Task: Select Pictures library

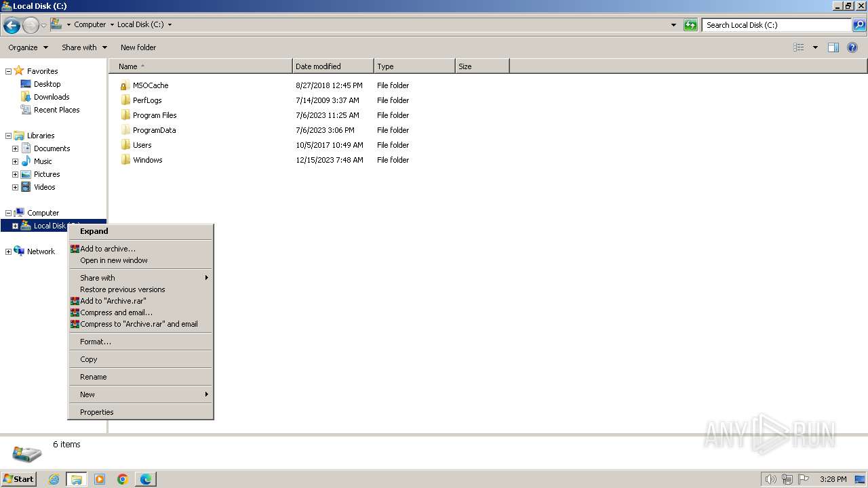Action: pos(47,174)
